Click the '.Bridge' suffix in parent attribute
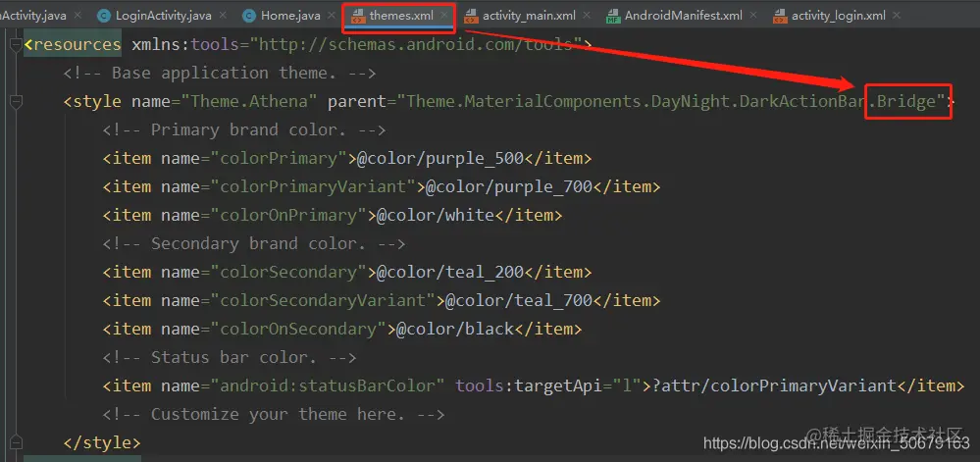 pyautogui.click(x=904, y=101)
